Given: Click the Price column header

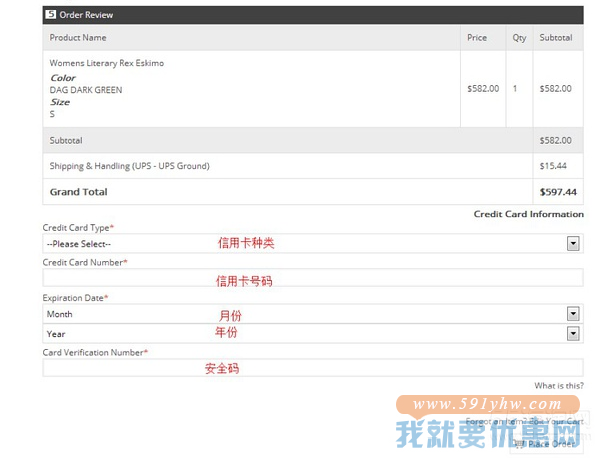Looking at the screenshot, I should [477, 38].
